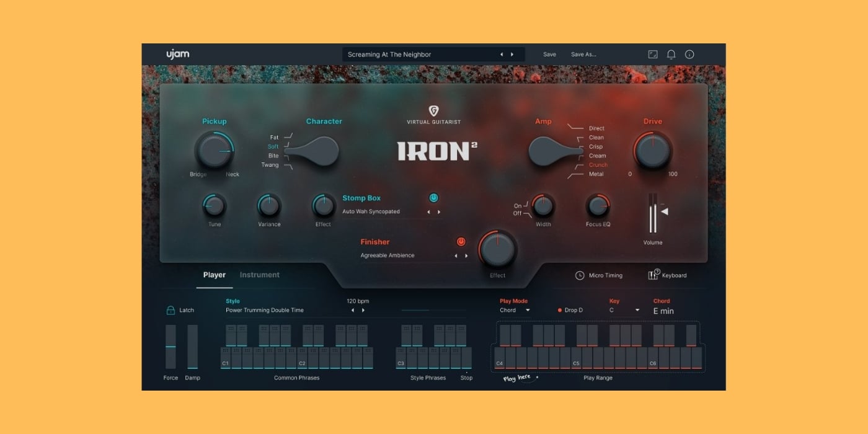Click the Finisher Effect large knob
This screenshot has height=434, width=868.
click(x=497, y=249)
